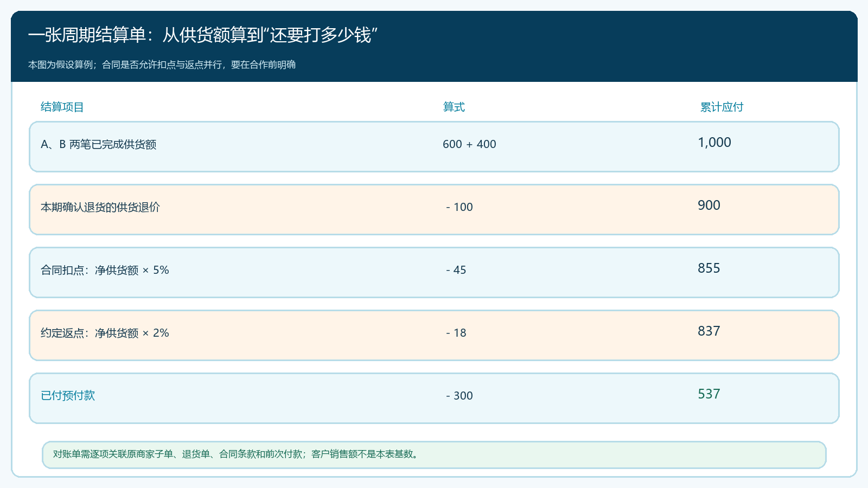Viewport: 868px width, 488px height.
Task: Select row label 本期确认退货的供货退价
Action: 100,207
